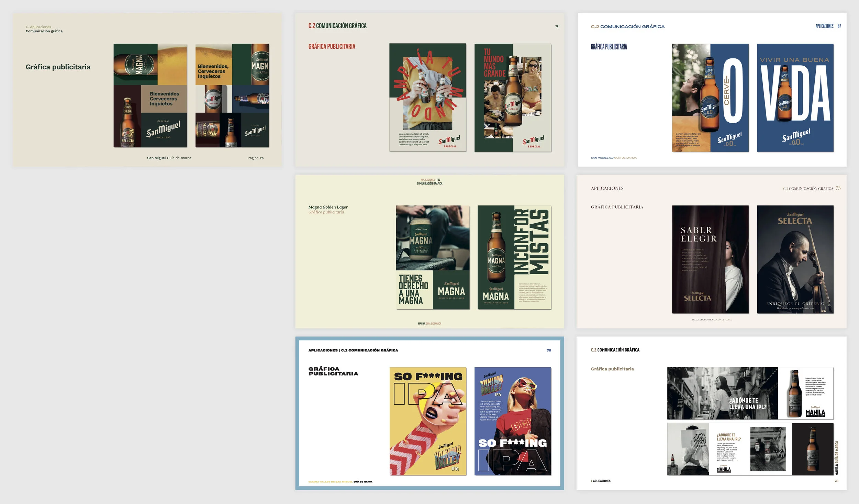This screenshot has height=504, width=859.
Task: Open the 'INCONFORMISTAS' Magna poster
Action: coord(514,257)
